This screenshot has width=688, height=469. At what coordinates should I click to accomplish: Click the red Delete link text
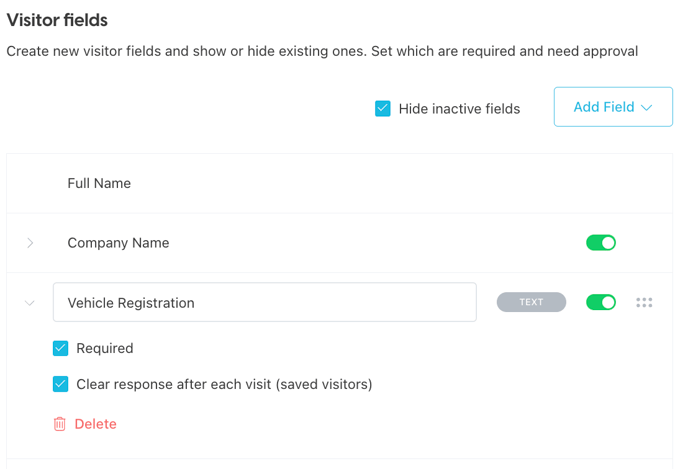(x=96, y=424)
